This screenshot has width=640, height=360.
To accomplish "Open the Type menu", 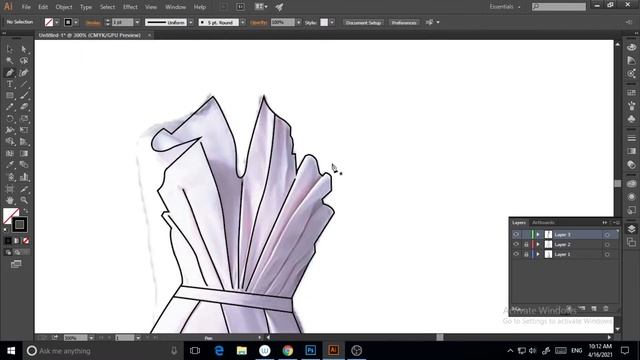I will click(x=86, y=7).
